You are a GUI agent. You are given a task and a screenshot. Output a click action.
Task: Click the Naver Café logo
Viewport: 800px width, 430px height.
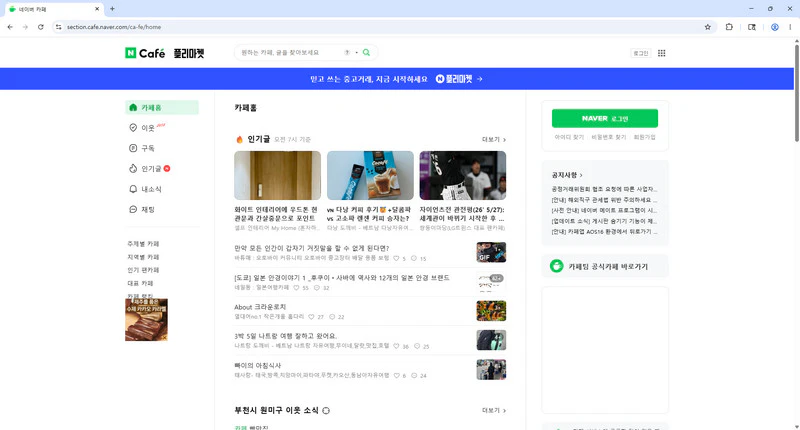click(x=145, y=53)
